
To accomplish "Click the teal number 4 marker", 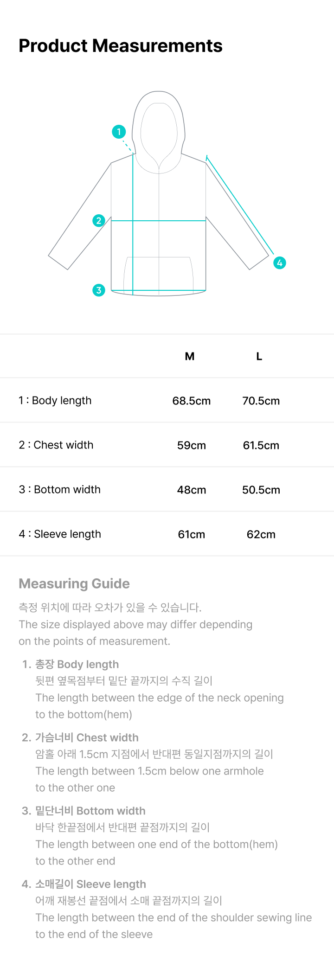I will pyautogui.click(x=280, y=263).
